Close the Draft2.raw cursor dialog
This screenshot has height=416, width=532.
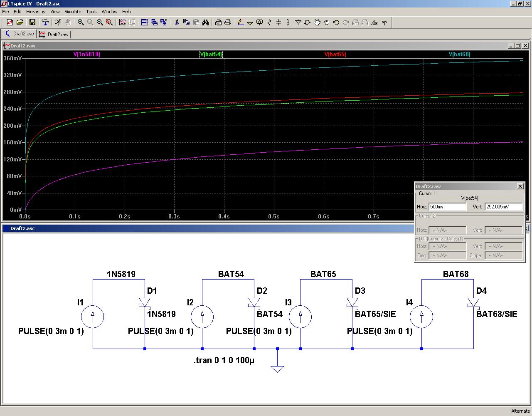click(520, 186)
